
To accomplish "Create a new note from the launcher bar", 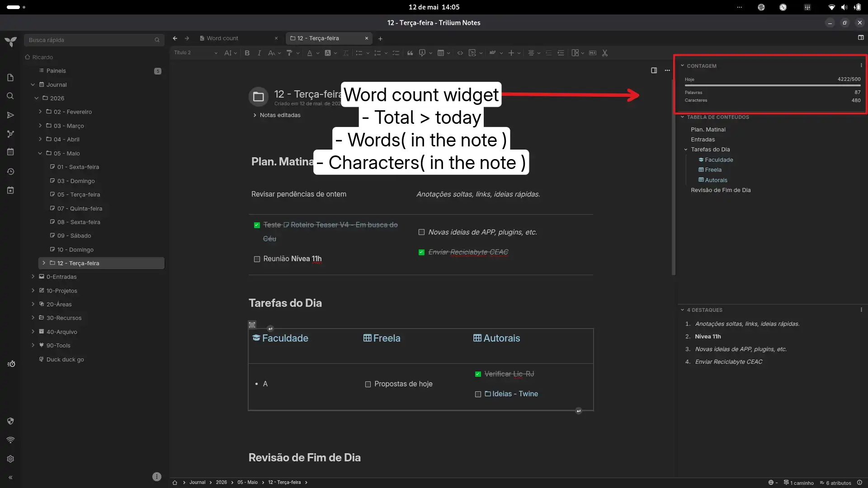I will click(x=10, y=78).
